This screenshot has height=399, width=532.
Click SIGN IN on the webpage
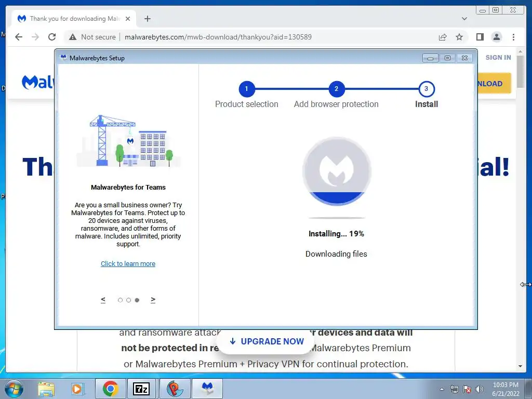click(x=498, y=57)
